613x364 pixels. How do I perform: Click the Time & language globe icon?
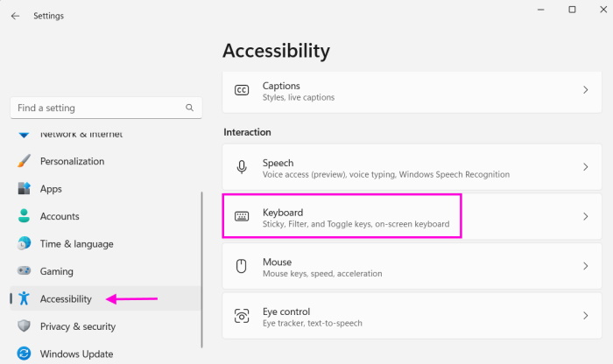tap(25, 244)
